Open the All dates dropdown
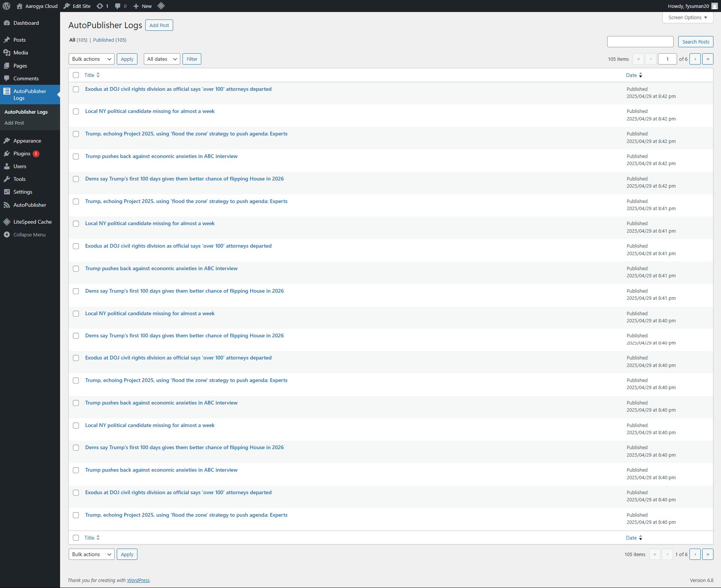 click(162, 59)
